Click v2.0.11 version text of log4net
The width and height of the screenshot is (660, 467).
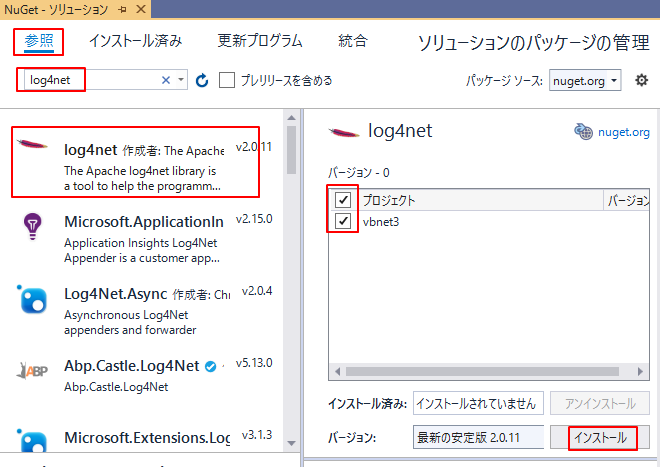254,147
